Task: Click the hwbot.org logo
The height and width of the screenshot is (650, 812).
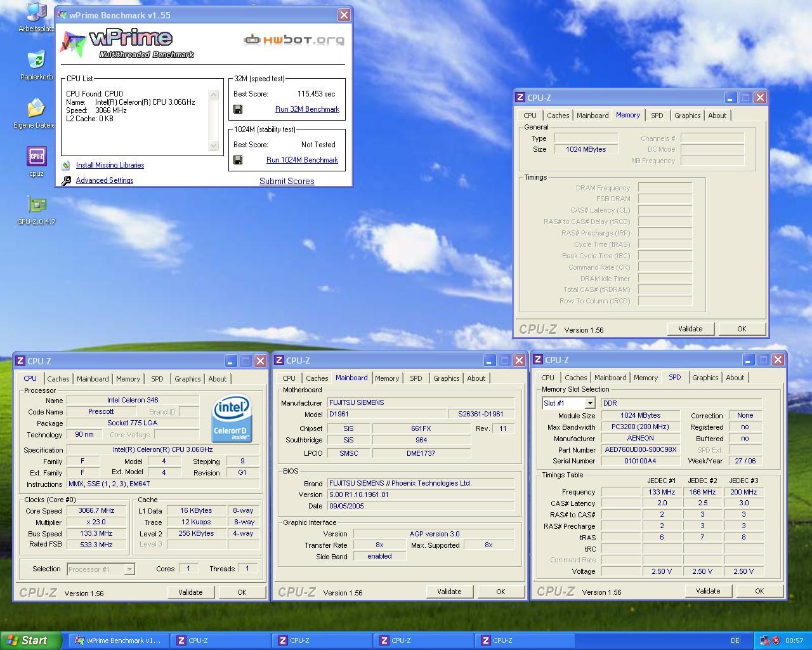Action: 294,40
